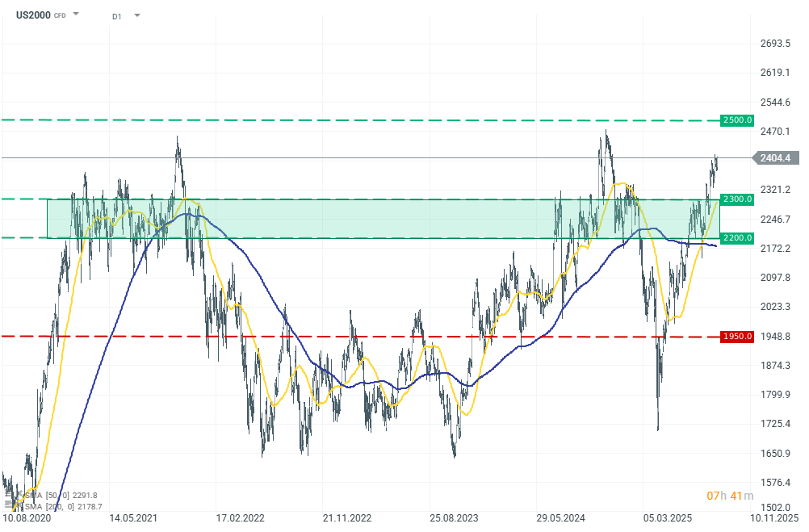Open the D1 timeframe dropdown arrow
The height and width of the screenshot is (532, 809).
[137, 15]
